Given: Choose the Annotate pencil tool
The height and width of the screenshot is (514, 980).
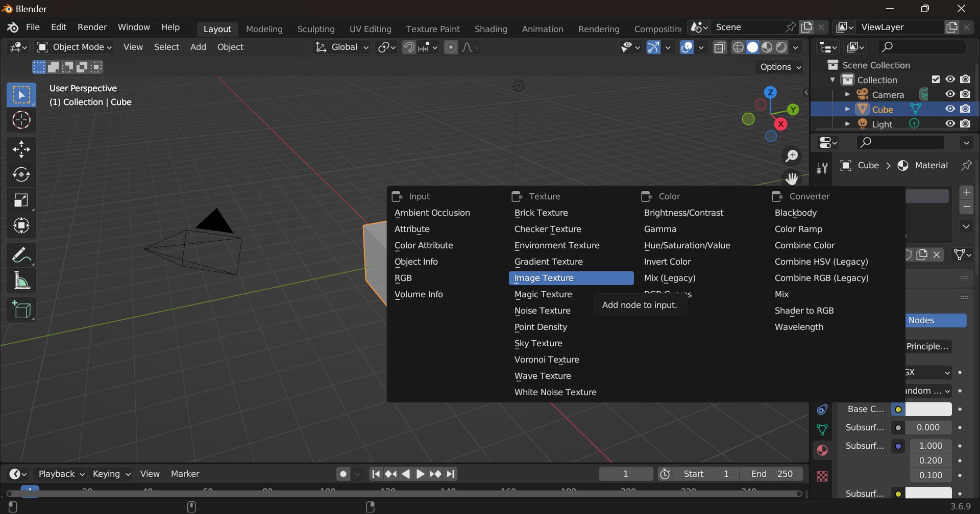Looking at the screenshot, I should 21,255.
